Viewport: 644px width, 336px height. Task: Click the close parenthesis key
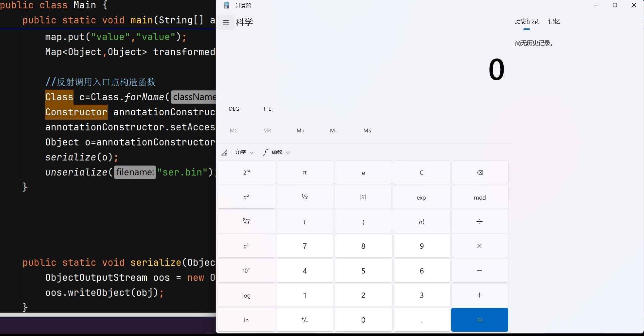click(363, 222)
